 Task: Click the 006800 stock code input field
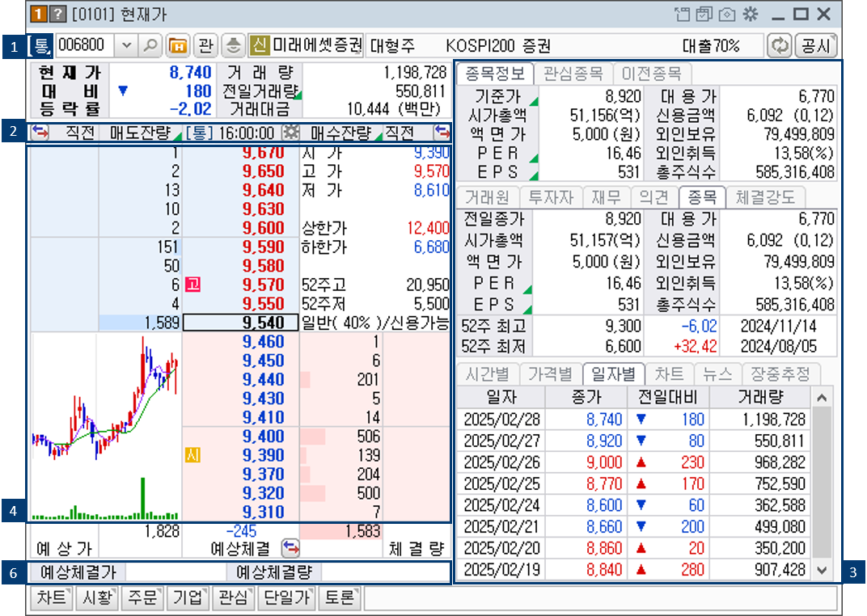85,45
